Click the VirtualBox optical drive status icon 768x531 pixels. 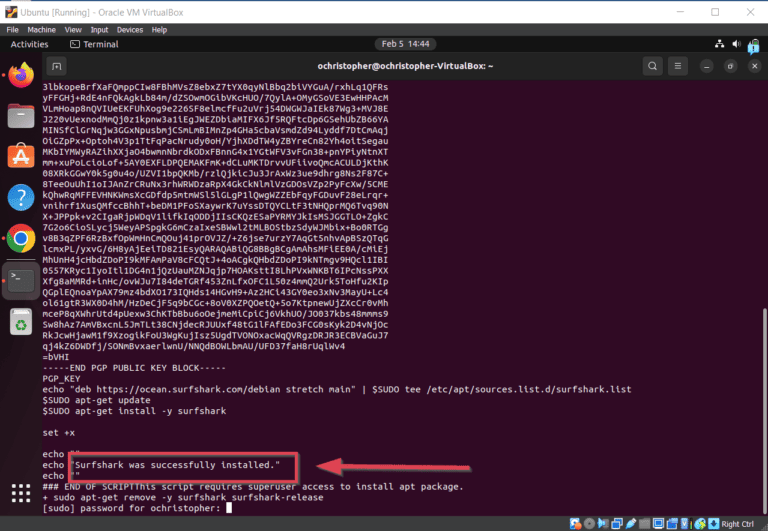pyautogui.click(x=589, y=524)
